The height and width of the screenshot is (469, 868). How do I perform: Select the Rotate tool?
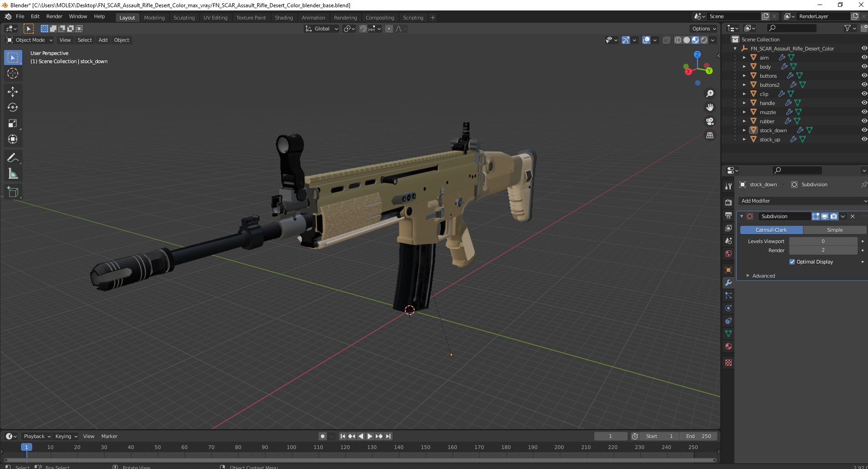(x=13, y=107)
